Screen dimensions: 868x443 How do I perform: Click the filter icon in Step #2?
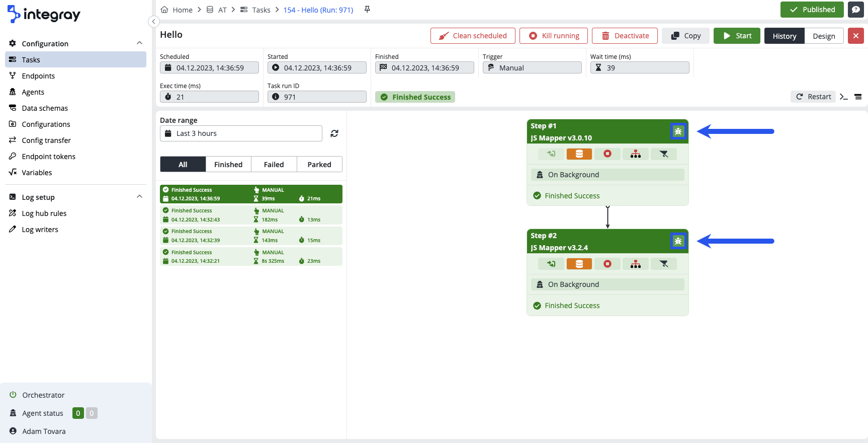pyautogui.click(x=663, y=264)
